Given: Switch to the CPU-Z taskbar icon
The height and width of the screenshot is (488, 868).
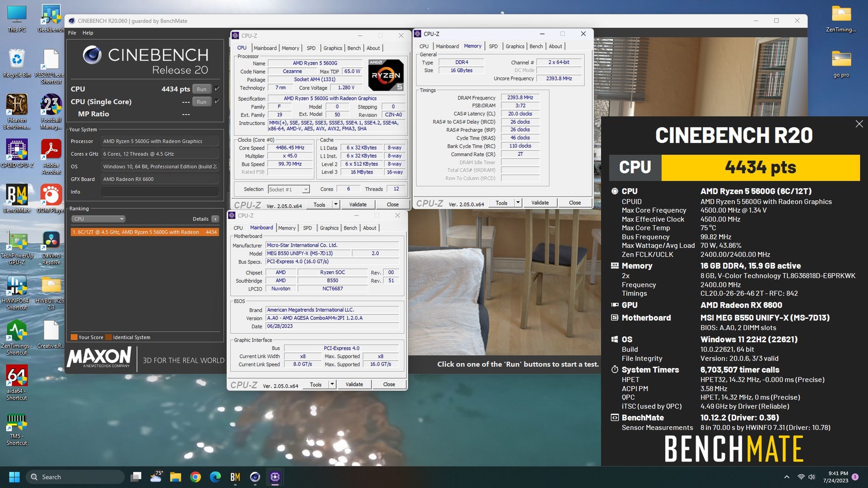Looking at the screenshot, I should 275,477.
